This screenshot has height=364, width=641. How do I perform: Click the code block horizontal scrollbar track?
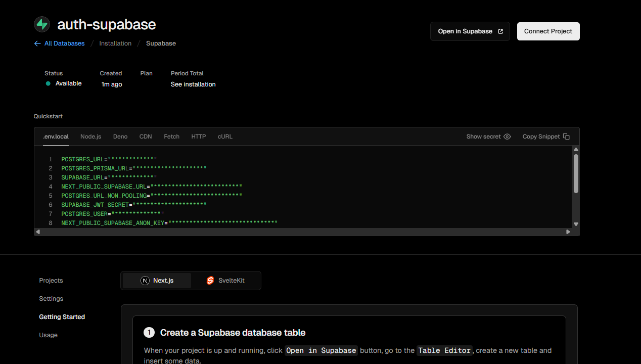(x=303, y=232)
